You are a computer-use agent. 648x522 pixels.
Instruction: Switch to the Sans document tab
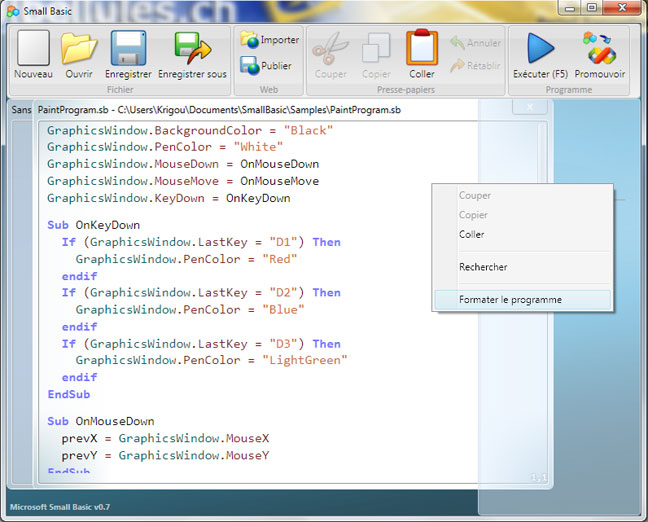(21, 110)
